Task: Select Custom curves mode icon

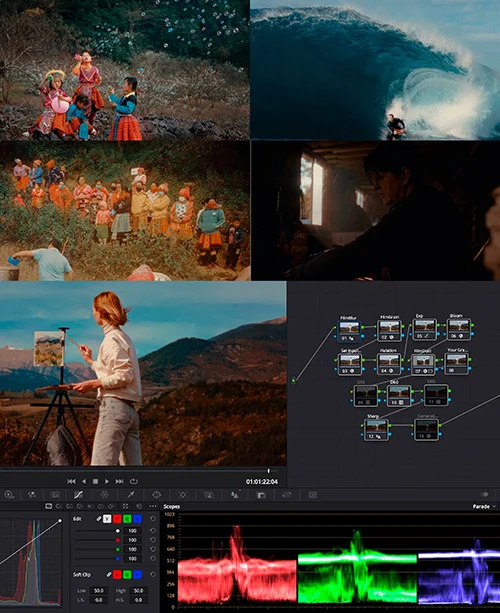Action: click(48, 506)
